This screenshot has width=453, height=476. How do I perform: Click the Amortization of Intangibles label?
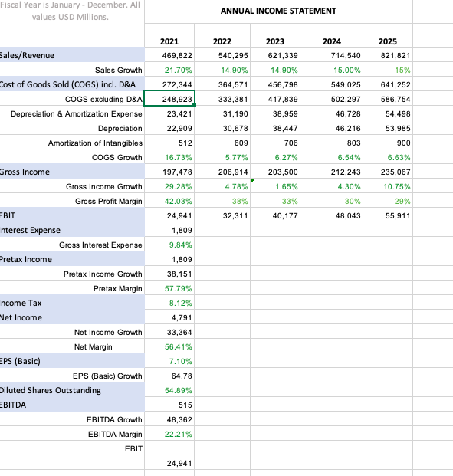point(95,143)
